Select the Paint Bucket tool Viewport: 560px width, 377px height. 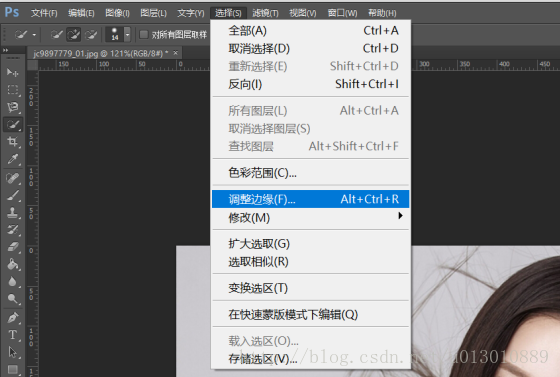point(13,264)
